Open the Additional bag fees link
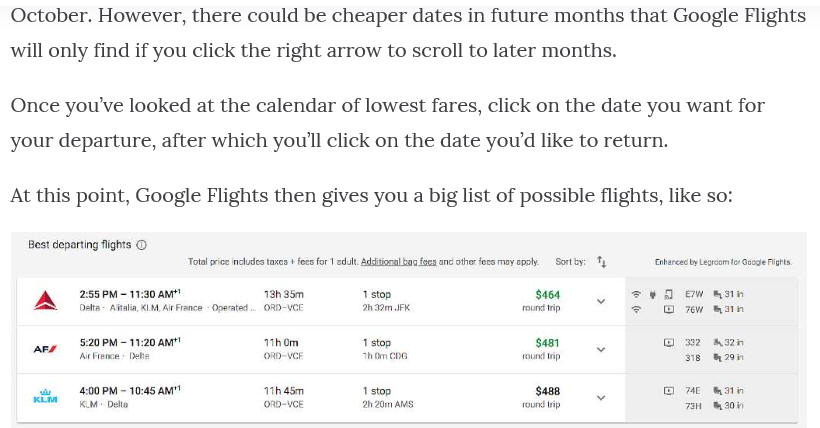This screenshot has width=820, height=428. pos(398,262)
